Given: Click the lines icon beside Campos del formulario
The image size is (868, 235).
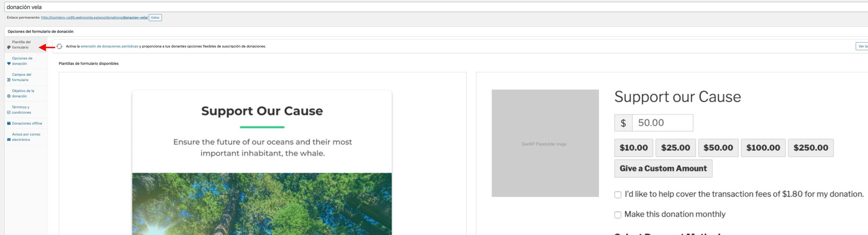Looking at the screenshot, I should pos(9,80).
